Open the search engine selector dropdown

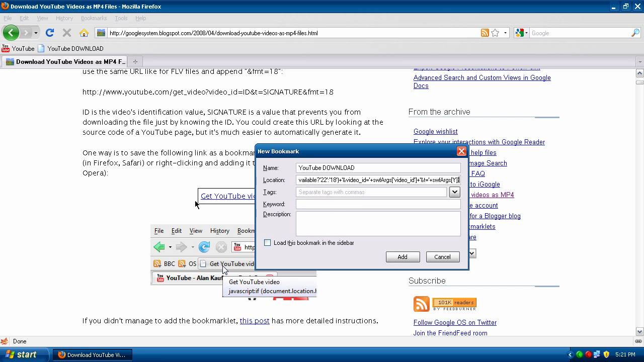(x=527, y=33)
